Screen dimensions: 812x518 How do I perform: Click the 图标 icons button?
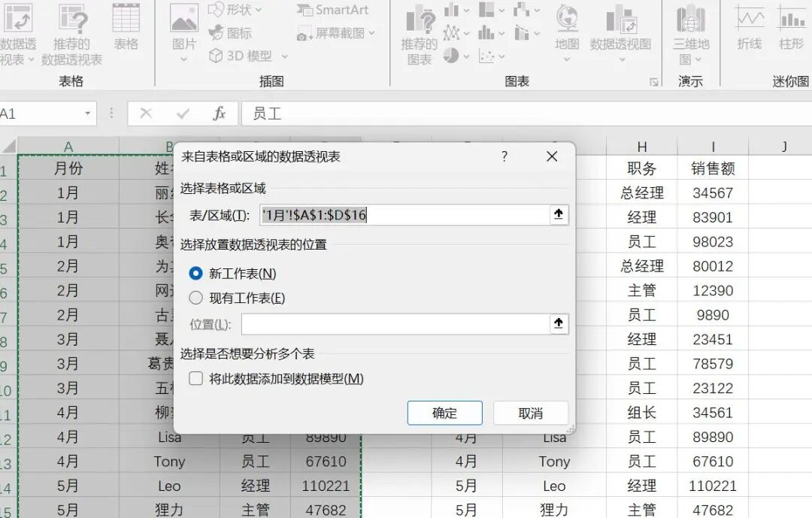(230, 33)
